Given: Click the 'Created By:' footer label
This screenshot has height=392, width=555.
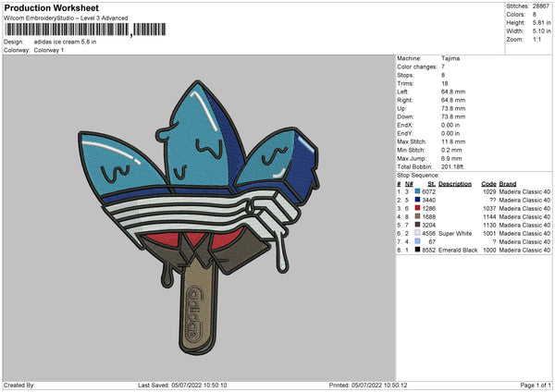Looking at the screenshot, I should (19, 386).
